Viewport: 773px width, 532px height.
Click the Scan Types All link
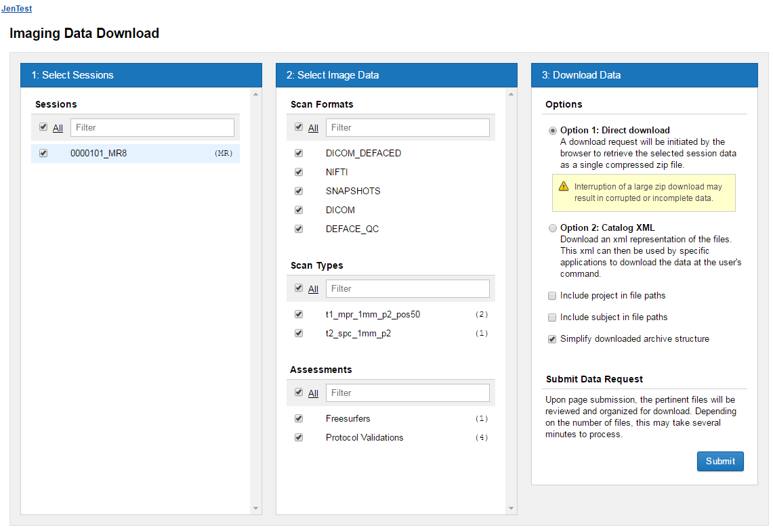(313, 289)
